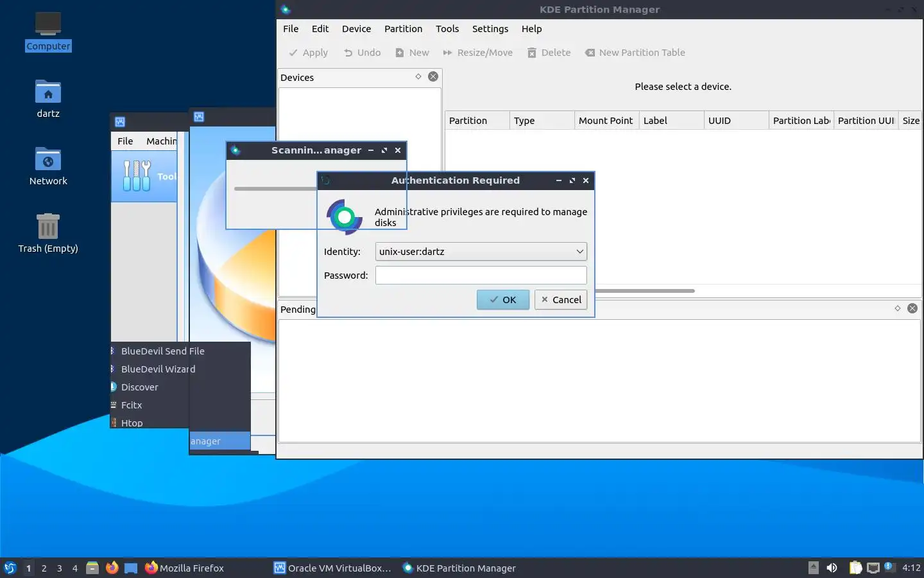Switch to Oracle VM VirtualBox taskbar entry
This screenshot has height=578, width=924.
pos(332,568)
